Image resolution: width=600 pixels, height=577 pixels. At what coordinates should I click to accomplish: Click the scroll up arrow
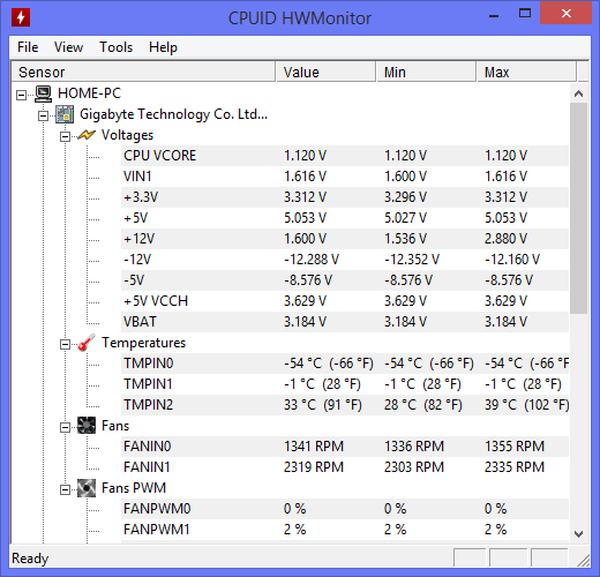pyautogui.click(x=579, y=93)
